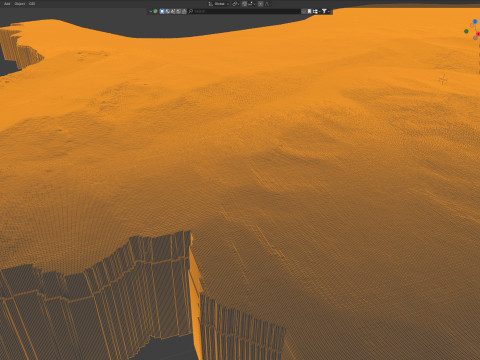This screenshot has height=360, width=480.
Task: Snap view to blue Z axis gizmo
Action: 475,22
